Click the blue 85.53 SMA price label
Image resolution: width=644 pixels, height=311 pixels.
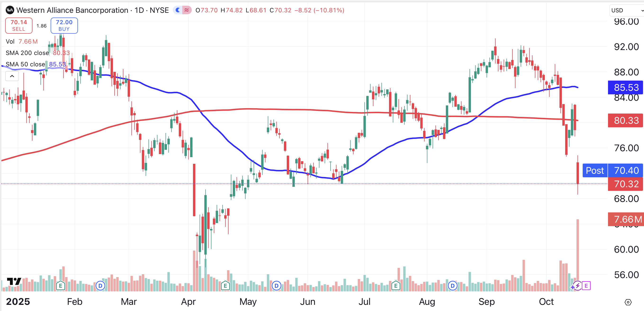click(626, 87)
